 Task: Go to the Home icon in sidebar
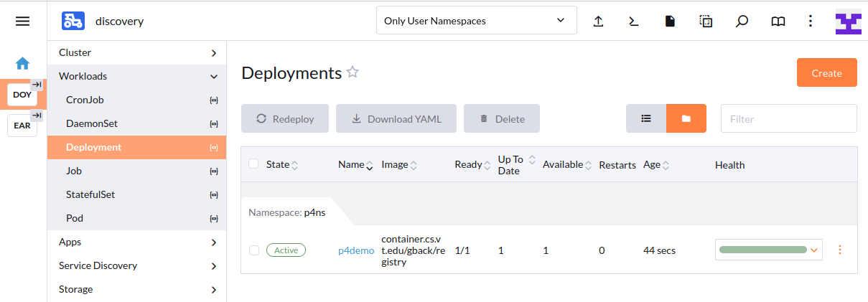coord(22,63)
